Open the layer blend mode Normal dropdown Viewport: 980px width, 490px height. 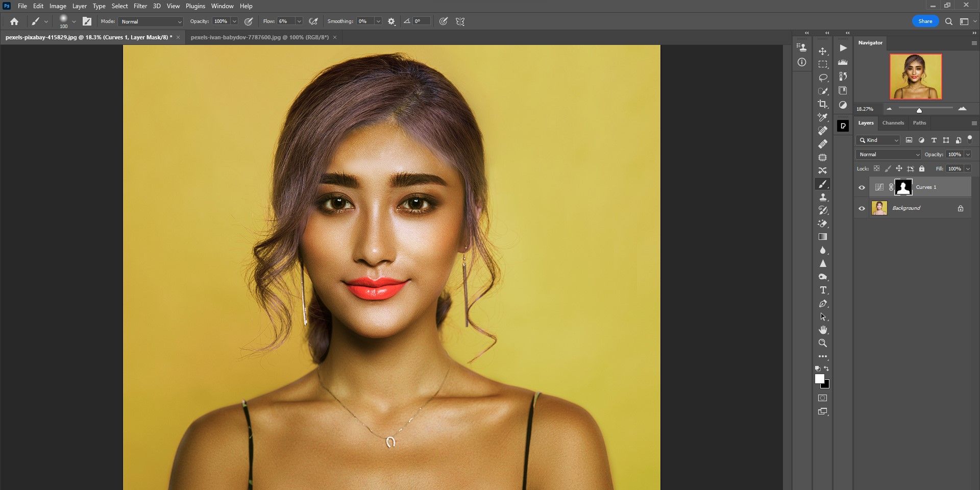coord(888,154)
